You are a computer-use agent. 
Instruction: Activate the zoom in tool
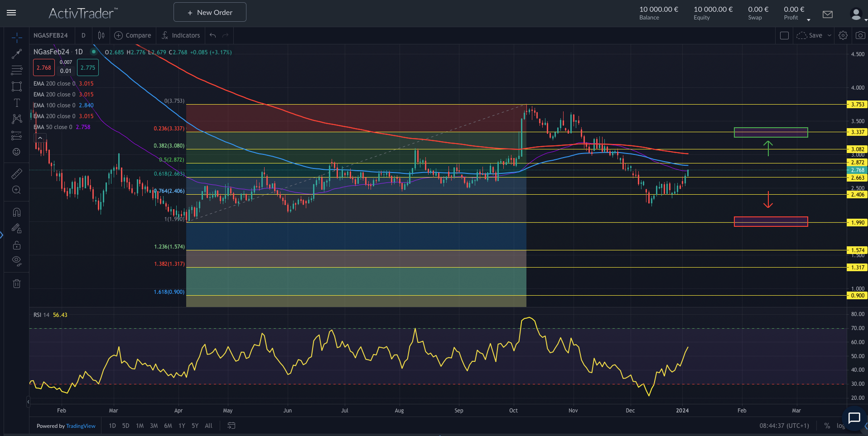[x=17, y=190]
